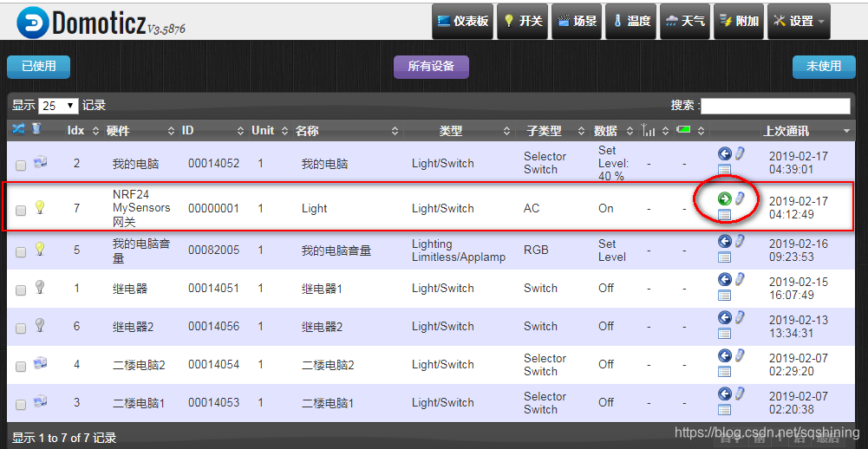Open the log icon for Idx 2 row
Image resolution: width=868 pixels, height=449 pixels.
click(x=724, y=170)
